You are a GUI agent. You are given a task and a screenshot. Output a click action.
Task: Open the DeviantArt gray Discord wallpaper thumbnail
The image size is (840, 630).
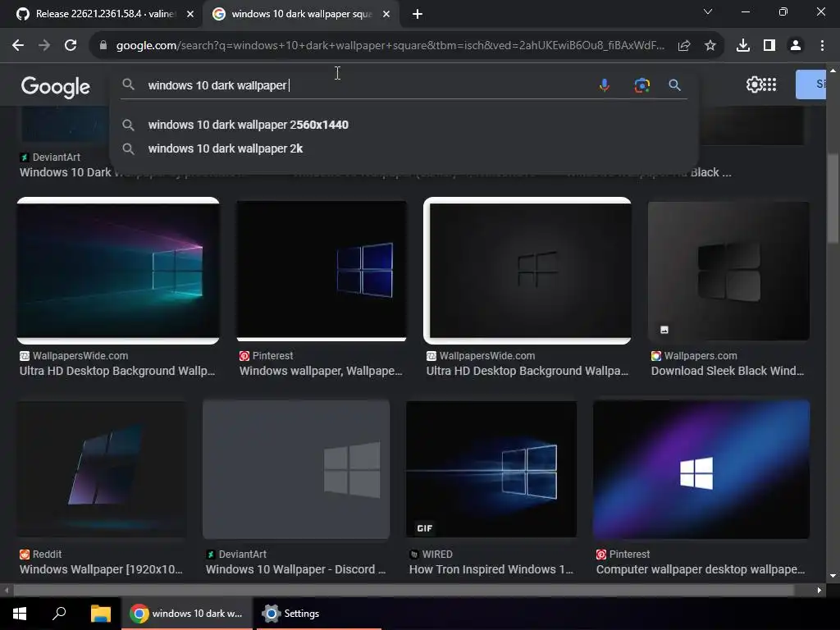[296, 469]
